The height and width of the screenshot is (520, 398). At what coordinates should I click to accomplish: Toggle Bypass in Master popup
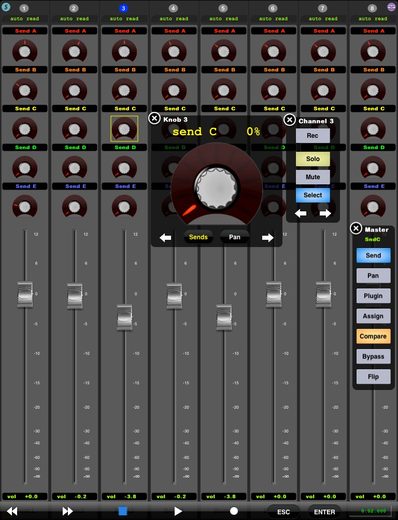click(373, 356)
